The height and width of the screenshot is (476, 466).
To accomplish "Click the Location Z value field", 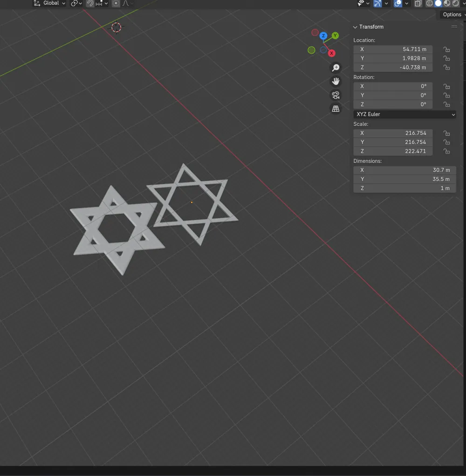I will pos(393,68).
